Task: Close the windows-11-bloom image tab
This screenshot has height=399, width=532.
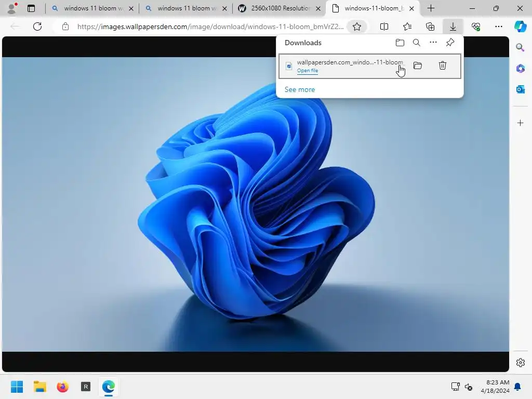Action: click(411, 8)
